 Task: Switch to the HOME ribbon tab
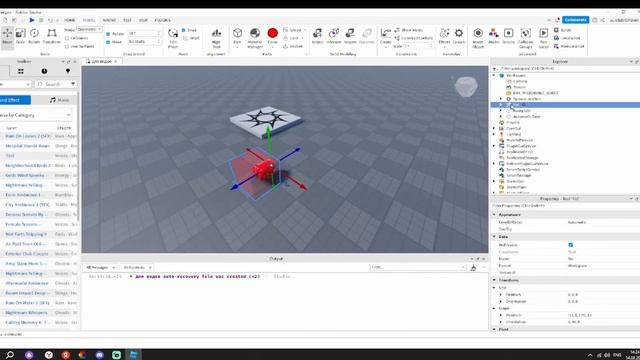pyautogui.click(x=70, y=20)
